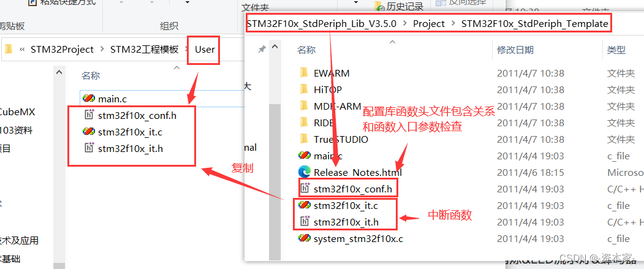Navigate to STM32F10x_StdPeriph_Lib_V3.5.0 breadcrumb
Image resolution: width=644 pixels, height=269 pixels.
322,24
